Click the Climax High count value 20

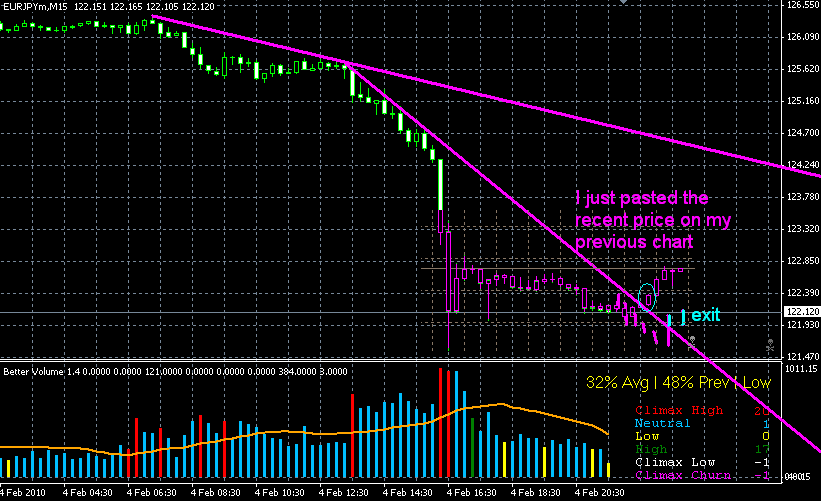[762, 410]
